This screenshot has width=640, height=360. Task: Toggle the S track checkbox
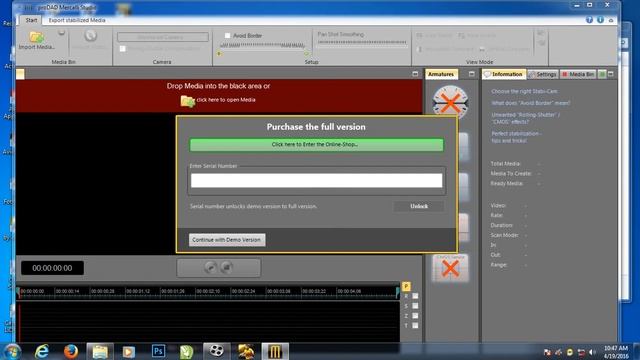415,306
